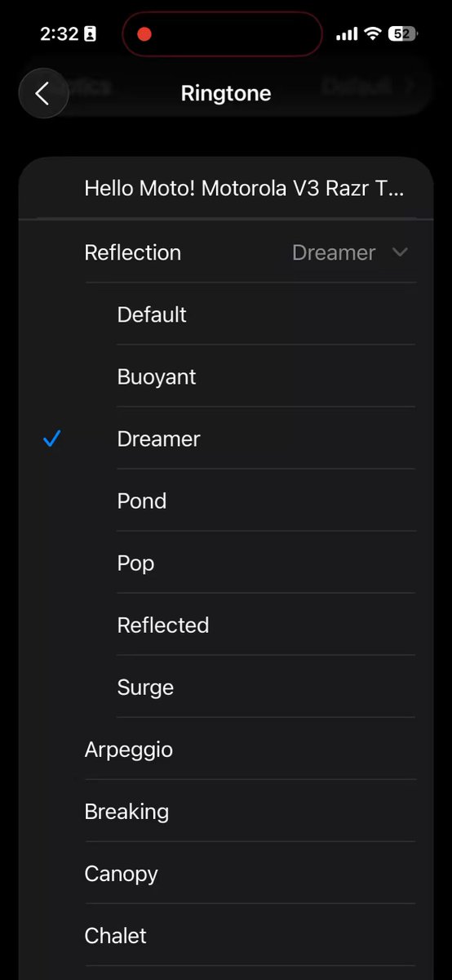Tap the Wi-Fi status icon
This screenshot has width=452, height=980.
[373, 33]
